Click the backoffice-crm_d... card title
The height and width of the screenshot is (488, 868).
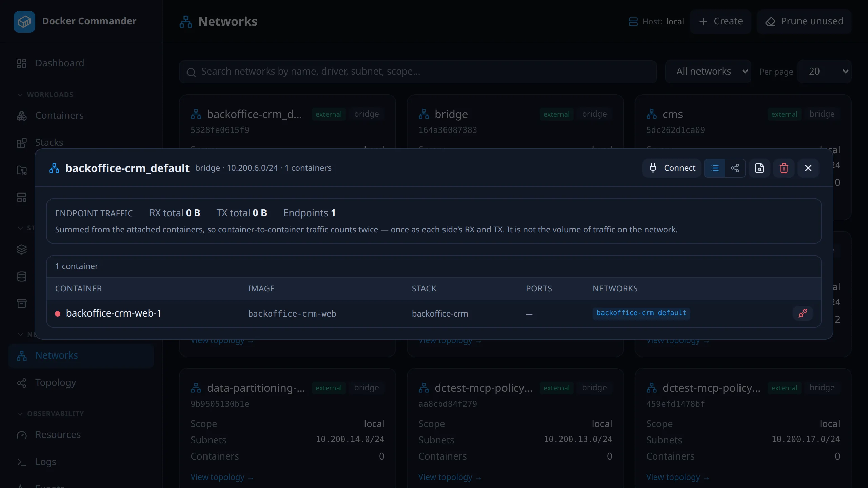coord(254,114)
